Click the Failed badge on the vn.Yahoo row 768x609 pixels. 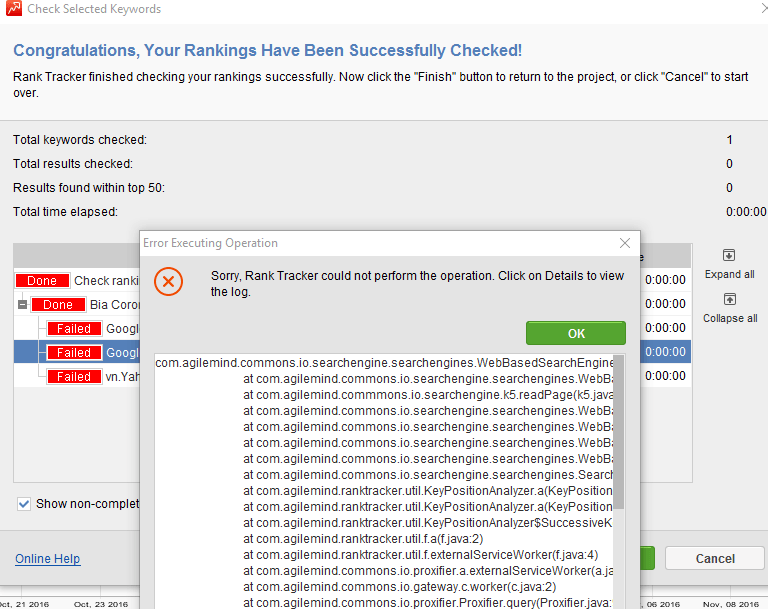coord(74,377)
